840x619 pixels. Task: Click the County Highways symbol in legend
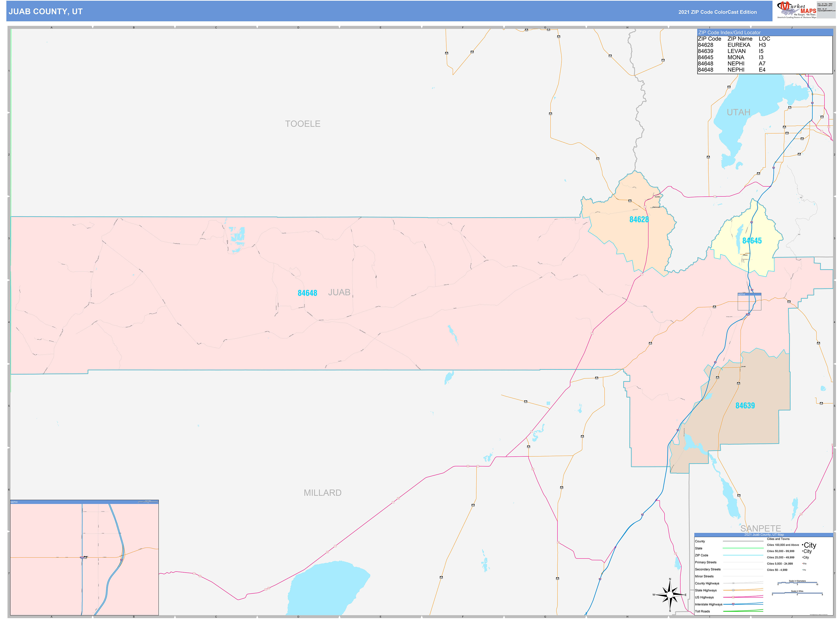point(733,583)
